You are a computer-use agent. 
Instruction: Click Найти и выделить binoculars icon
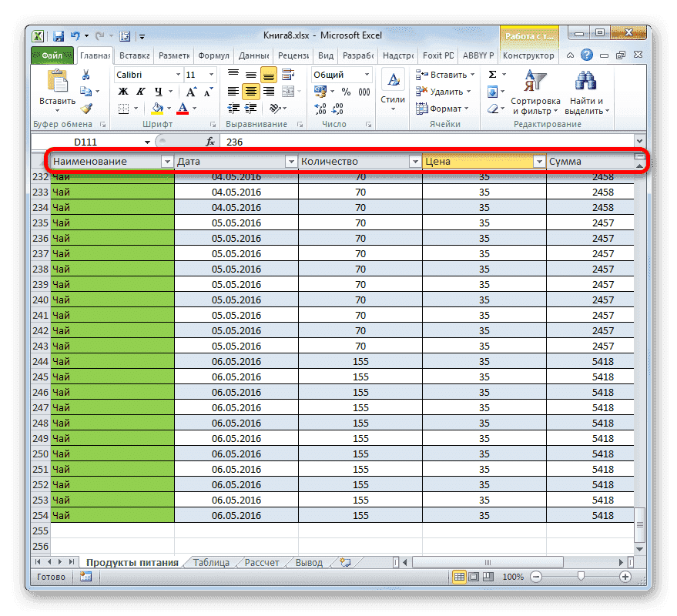(585, 81)
